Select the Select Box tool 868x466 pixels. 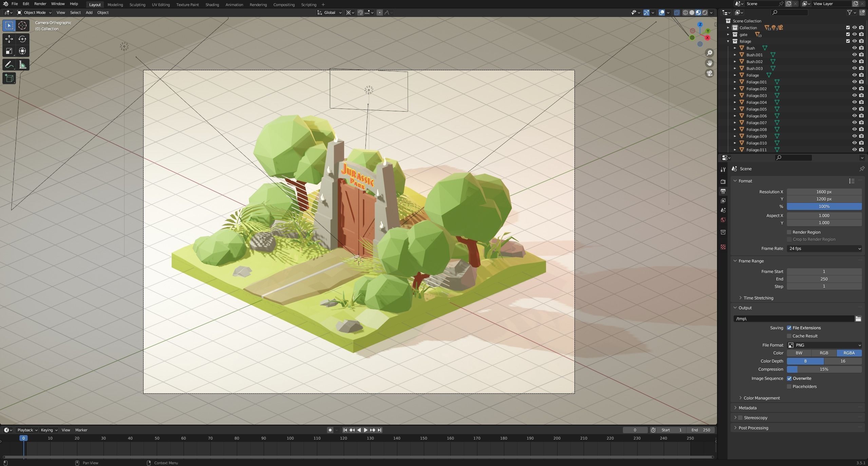9,25
